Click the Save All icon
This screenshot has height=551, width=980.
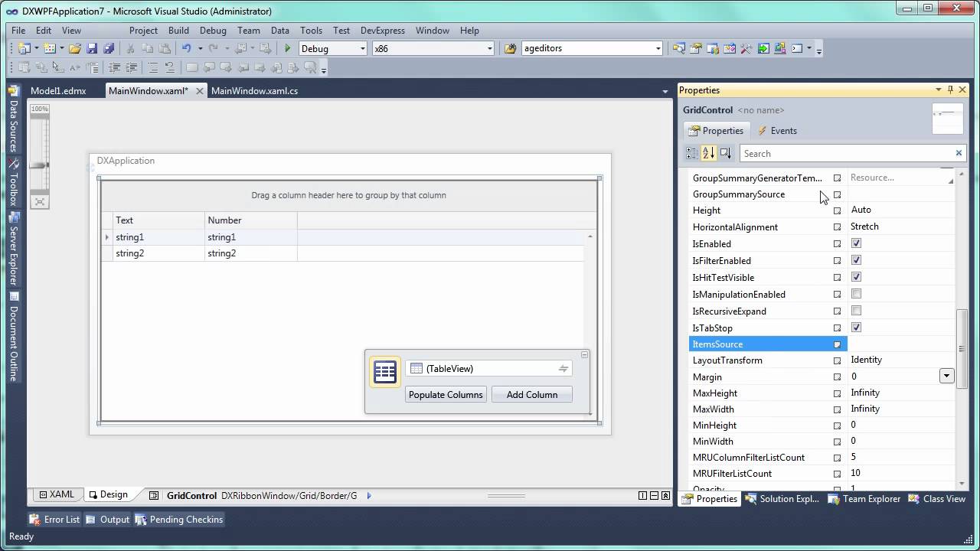point(109,48)
